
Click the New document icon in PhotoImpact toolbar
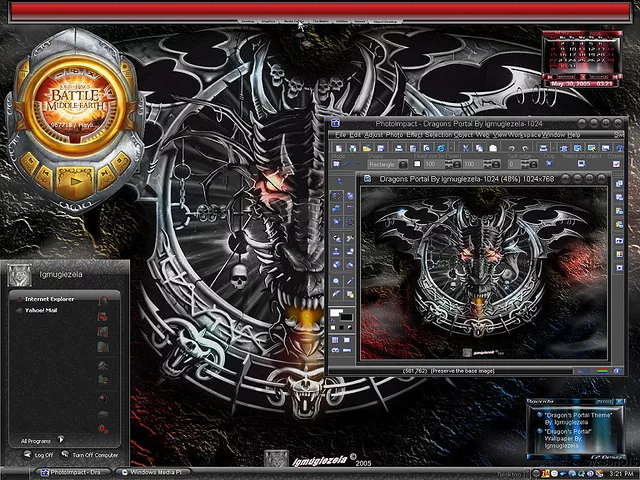point(339,148)
